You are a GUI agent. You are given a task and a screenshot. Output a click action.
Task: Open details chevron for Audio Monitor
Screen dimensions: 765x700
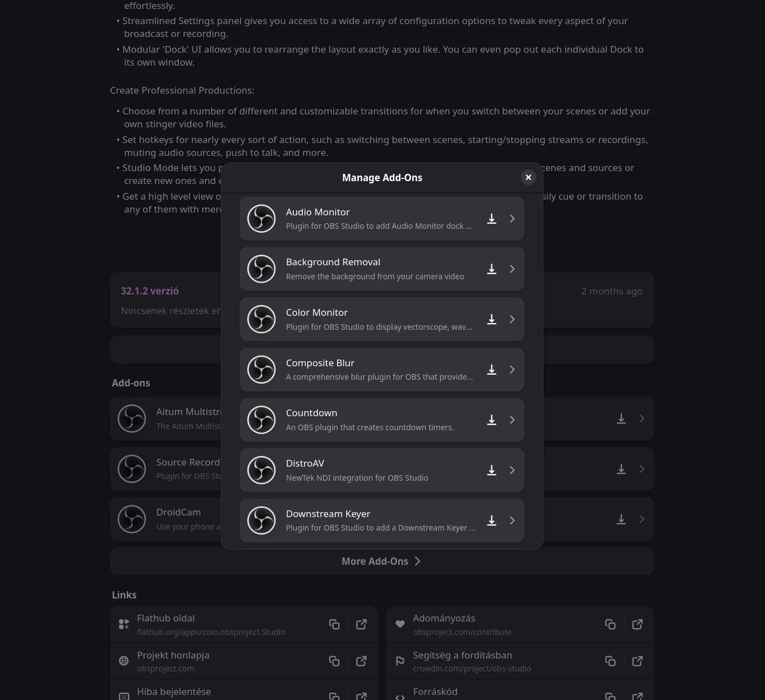(512, 219)
